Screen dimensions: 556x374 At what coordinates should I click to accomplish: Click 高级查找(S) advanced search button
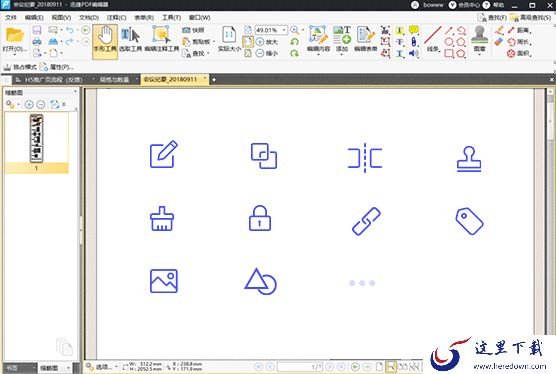pos(530,17)
